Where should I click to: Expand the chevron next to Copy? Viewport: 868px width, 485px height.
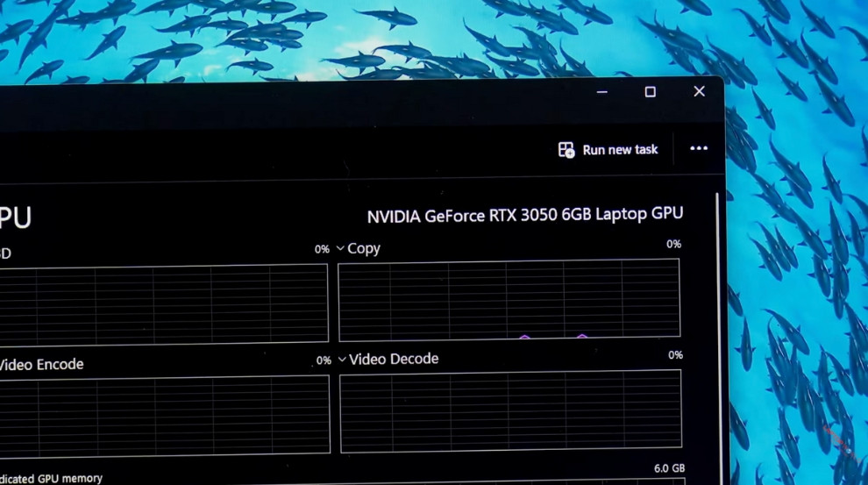[x=340, y=249]
